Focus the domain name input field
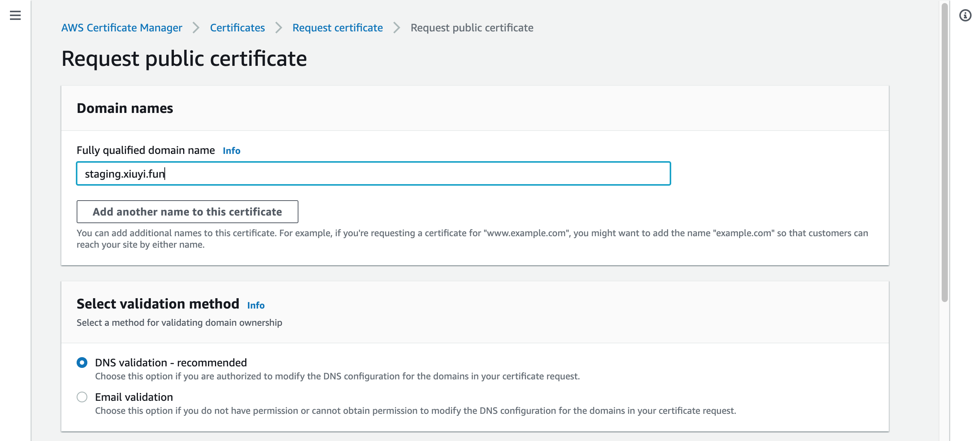Screen dimensions: 980x441 pyautogui.click(x=374, y=173)
